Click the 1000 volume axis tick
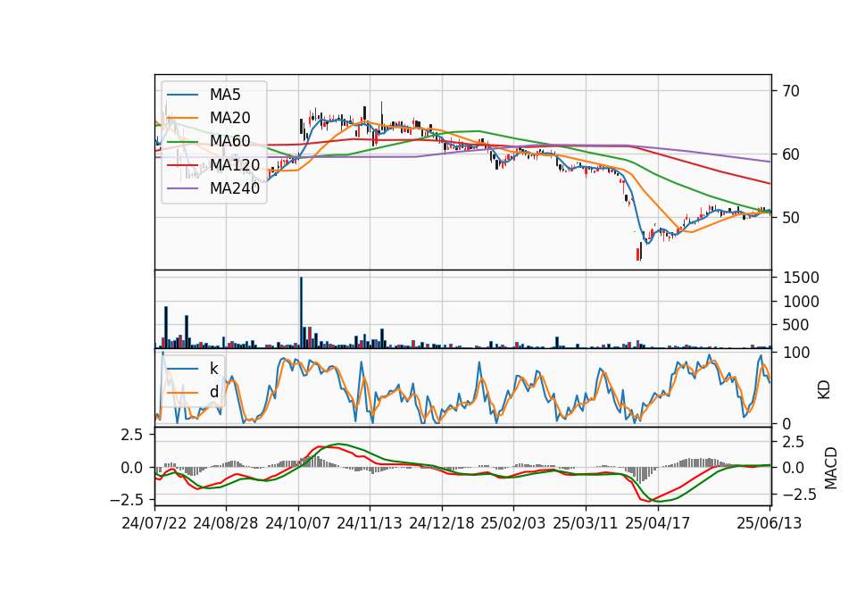857x616 pixels. [x=801, y=302]
